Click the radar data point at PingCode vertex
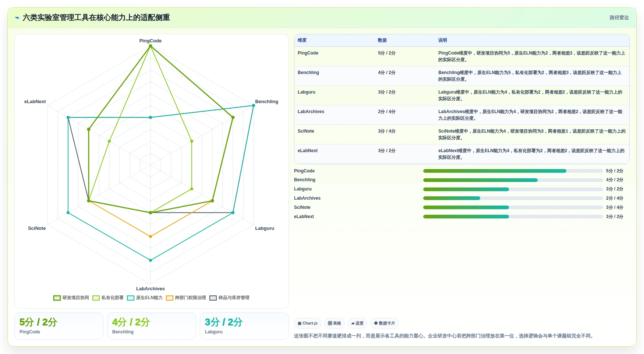The image size is (644, 354). (151, 46)
